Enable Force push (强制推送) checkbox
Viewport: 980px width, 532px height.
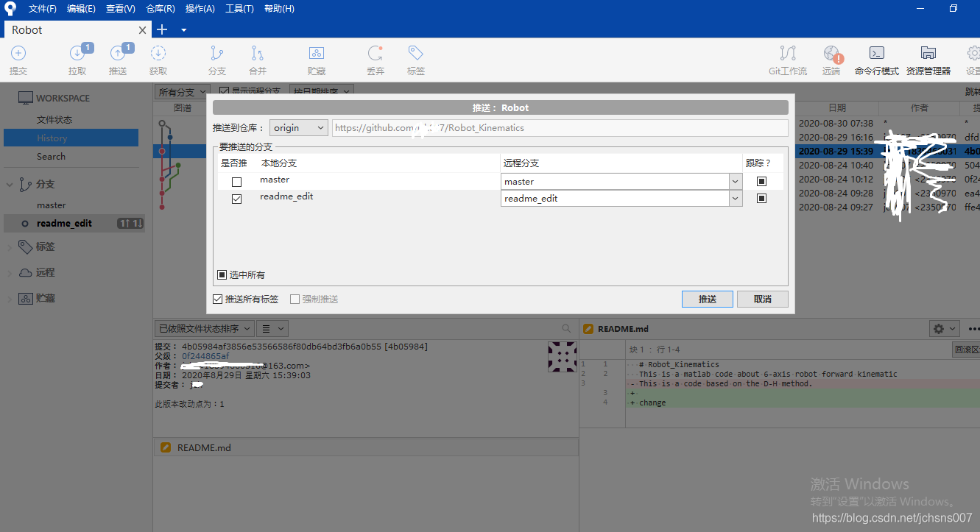point(295,299)
